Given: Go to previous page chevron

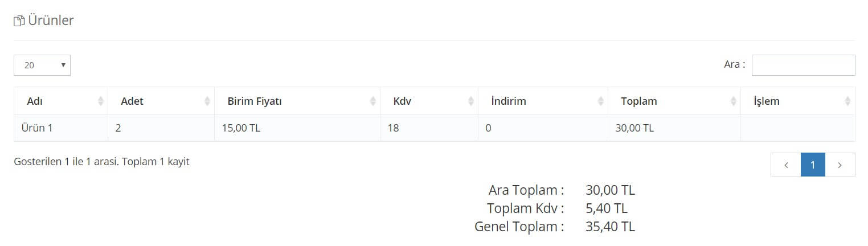Looking at the screenshot, I should (x=786, y=165).
